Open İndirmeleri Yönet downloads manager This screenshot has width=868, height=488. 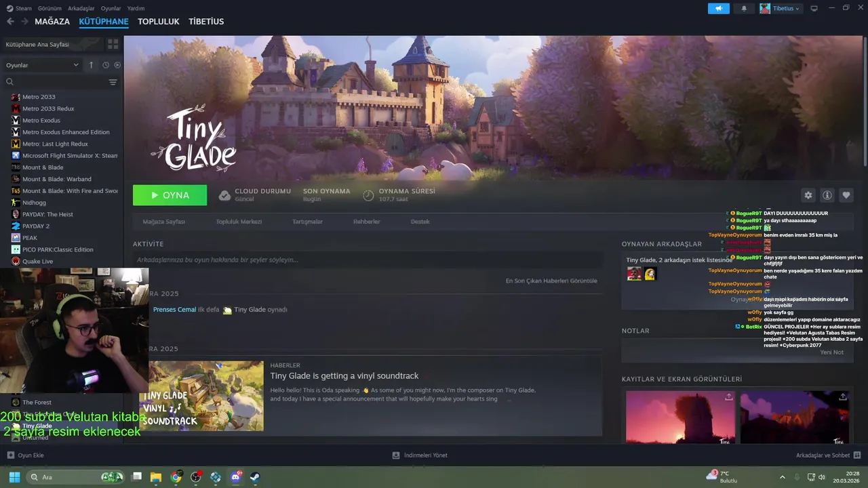pos(420,455)
